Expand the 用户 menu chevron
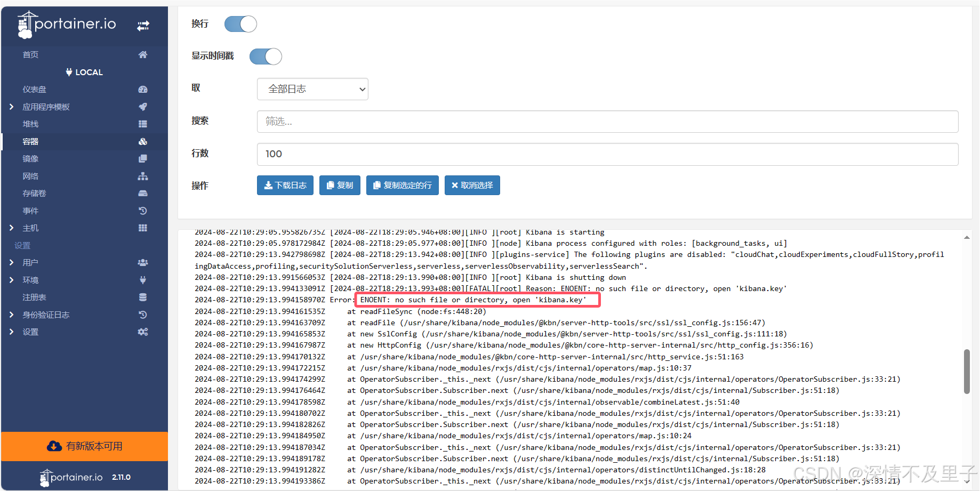The image size is (980, 491). [12, 262]
